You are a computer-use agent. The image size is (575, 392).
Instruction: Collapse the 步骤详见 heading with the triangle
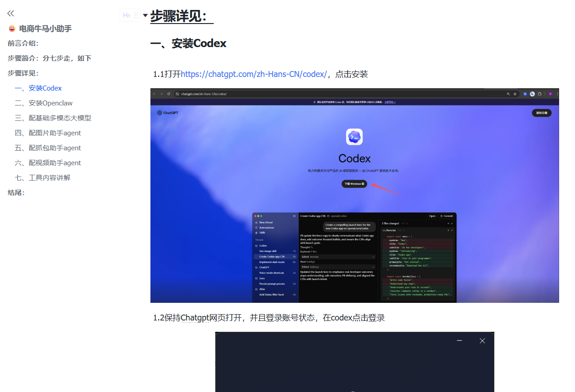click(145, 15)
